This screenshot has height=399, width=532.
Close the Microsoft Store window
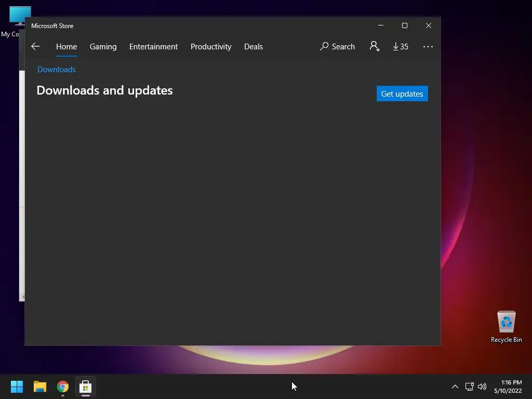tap(429, 25)
